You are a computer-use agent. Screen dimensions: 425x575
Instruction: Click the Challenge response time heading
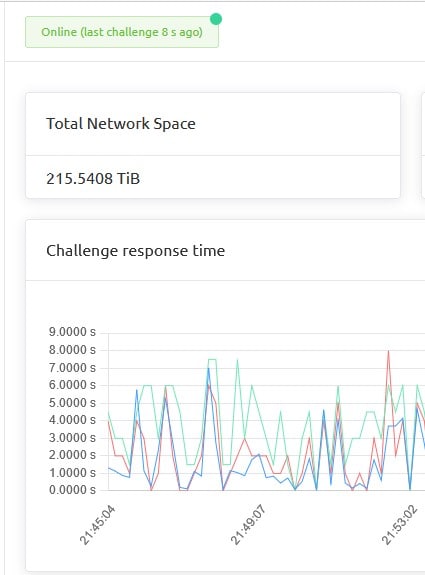point(135,251)
